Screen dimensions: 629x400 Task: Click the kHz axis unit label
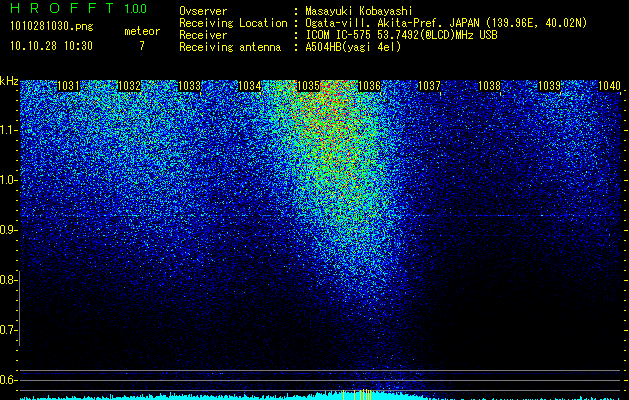(9, 81)
